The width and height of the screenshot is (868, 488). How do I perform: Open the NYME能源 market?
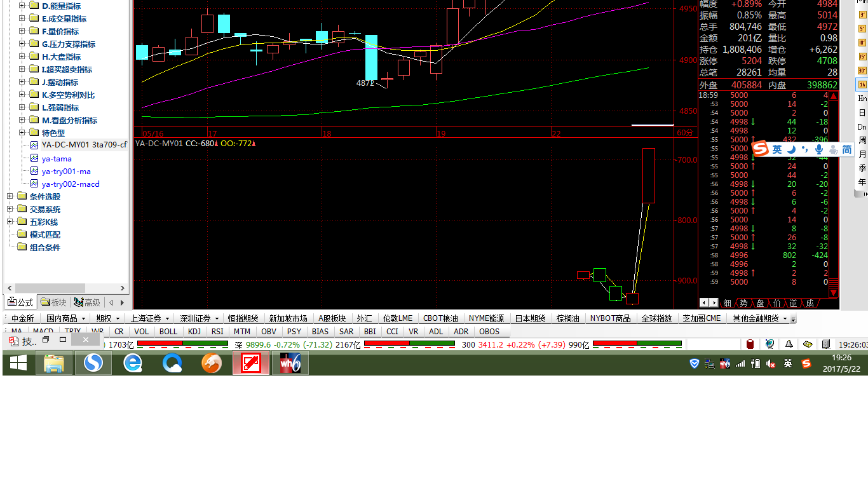point(487,318)
